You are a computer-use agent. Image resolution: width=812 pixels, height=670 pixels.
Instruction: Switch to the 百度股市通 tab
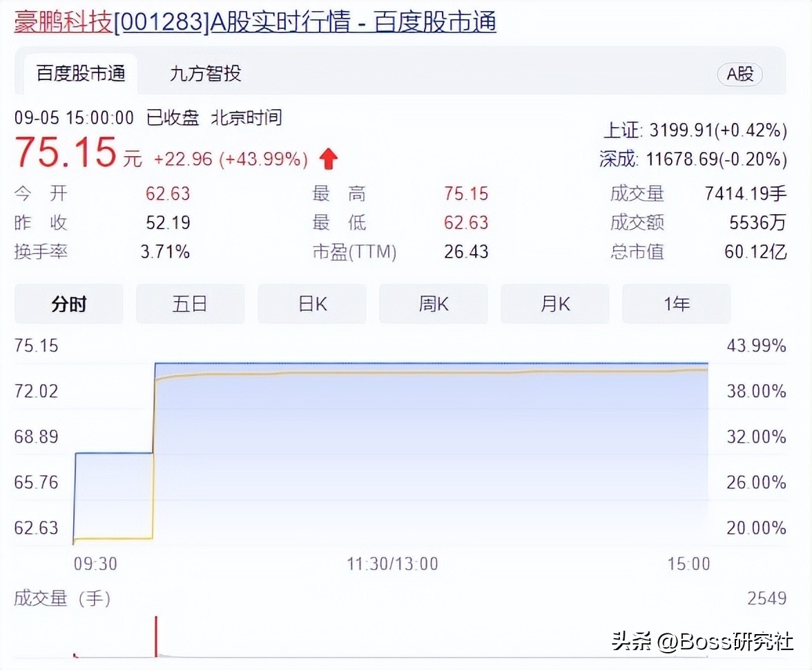pyautogui.click(x=80, y=74)
